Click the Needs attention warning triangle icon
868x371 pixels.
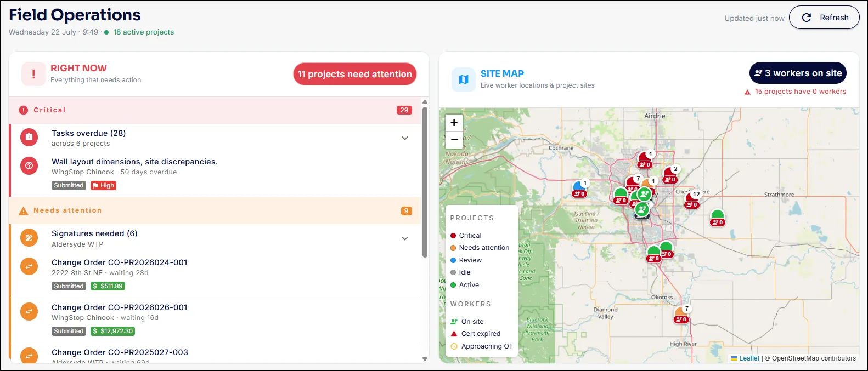23,211
